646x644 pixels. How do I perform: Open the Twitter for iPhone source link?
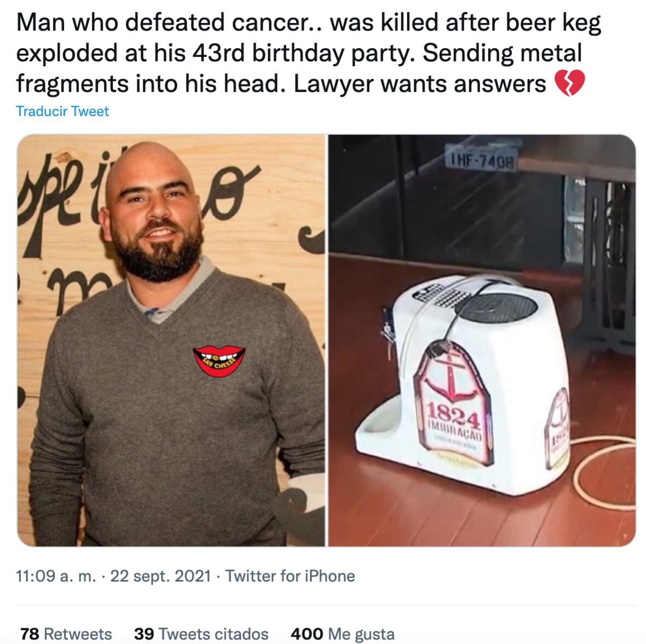click(290, 576)
